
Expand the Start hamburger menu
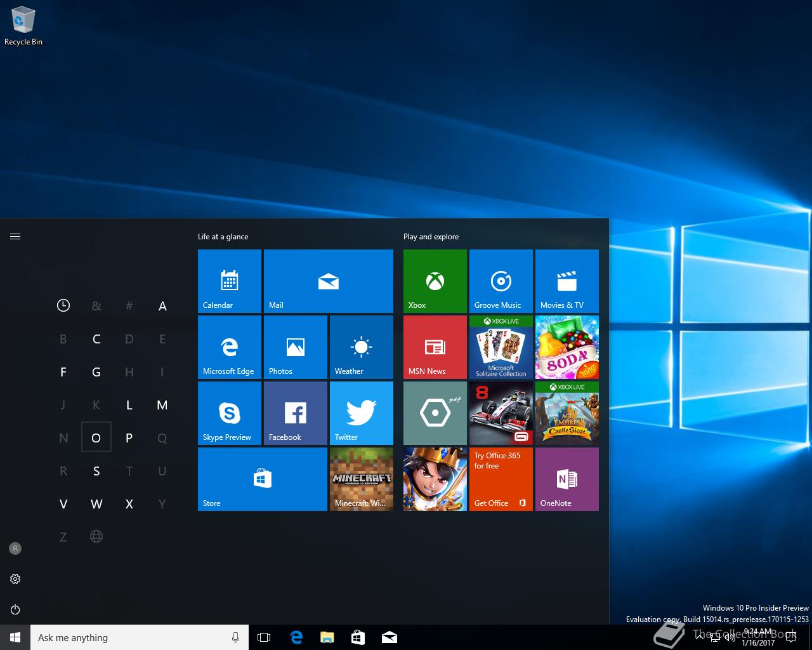point(15,237)
